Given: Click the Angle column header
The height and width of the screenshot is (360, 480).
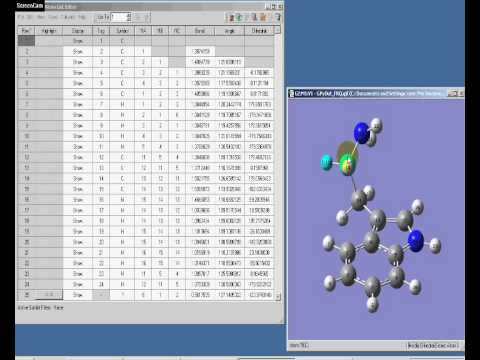Looking at the screenshot, I should click(x=229, y=31).
